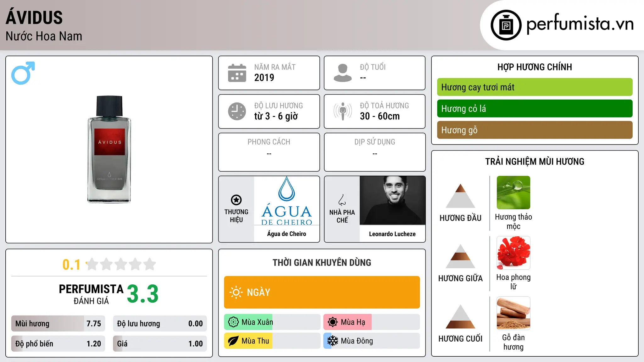Click the Perfumista đánh giá label
This screenshot has height=362, width=644.
click(91, 294)
